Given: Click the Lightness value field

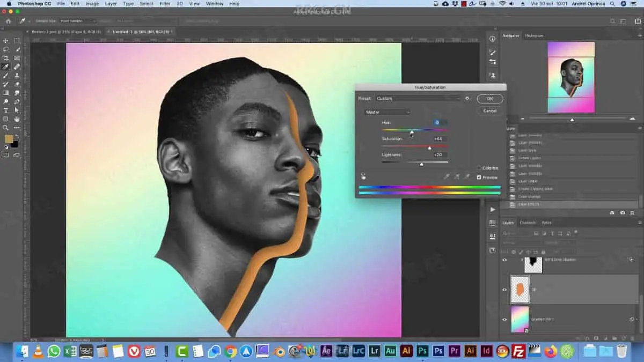Looking at the screenshot, I should tap(439, 154).
